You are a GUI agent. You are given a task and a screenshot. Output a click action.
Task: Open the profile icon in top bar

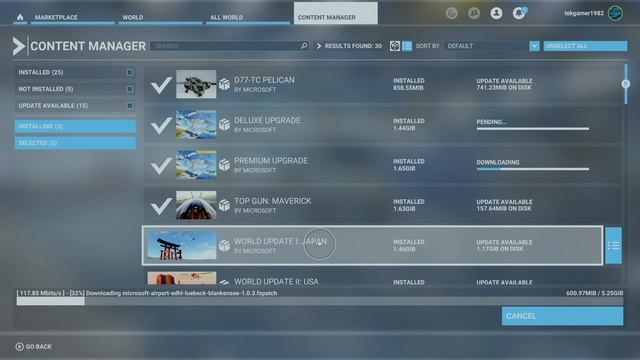coord(496,13)
